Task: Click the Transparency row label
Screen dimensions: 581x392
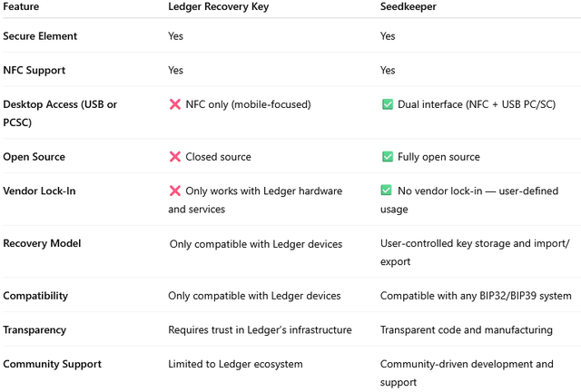Action: (x=34, y=330)
